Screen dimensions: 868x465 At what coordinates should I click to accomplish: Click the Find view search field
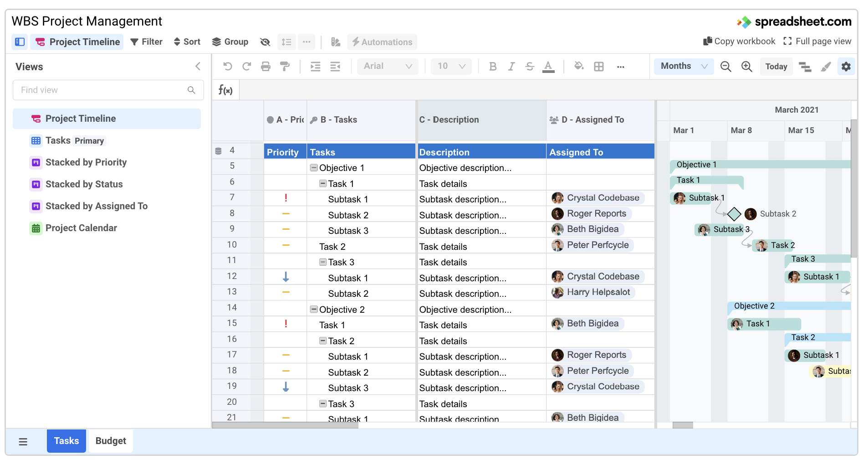(x=108, y=90)
